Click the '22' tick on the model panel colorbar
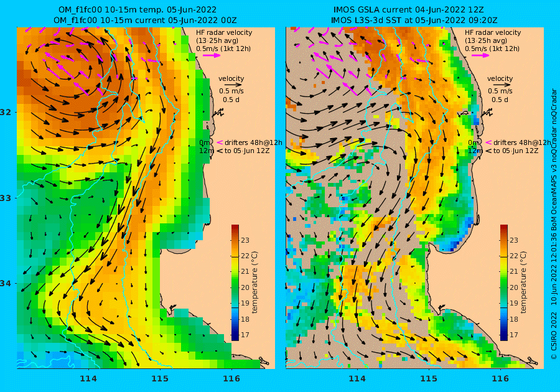This screenshot has height=392, width=560. (245, 256)
